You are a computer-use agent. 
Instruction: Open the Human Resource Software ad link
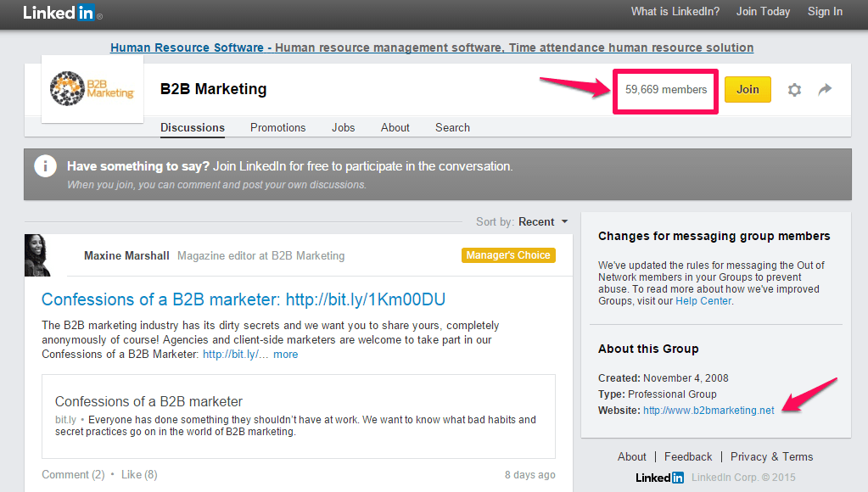coord(432,48)
